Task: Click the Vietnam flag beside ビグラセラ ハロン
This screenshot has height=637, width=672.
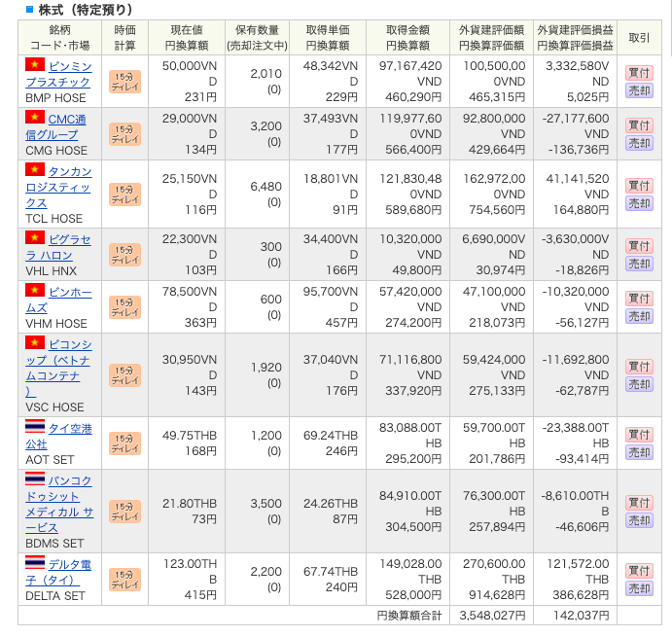Action: (x=35, y=237)
